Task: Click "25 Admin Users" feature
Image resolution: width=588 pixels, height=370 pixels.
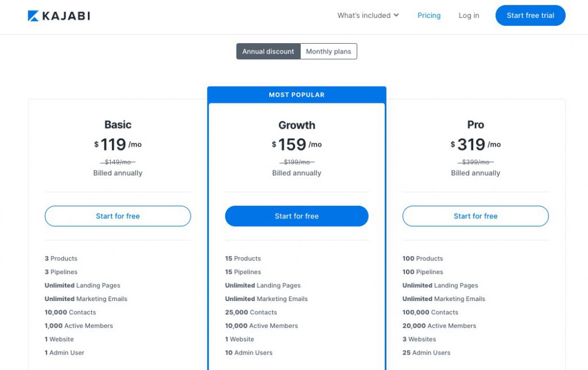Action: click(427, 353)
